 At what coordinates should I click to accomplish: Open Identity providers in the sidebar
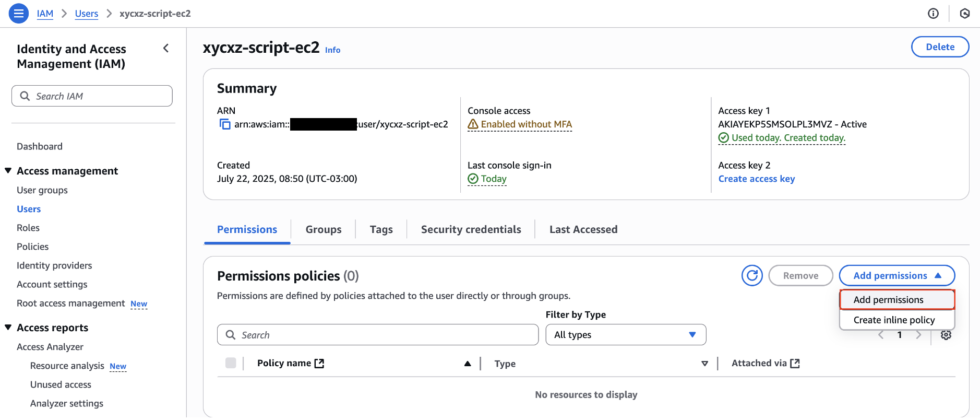(x=54, y=265)
